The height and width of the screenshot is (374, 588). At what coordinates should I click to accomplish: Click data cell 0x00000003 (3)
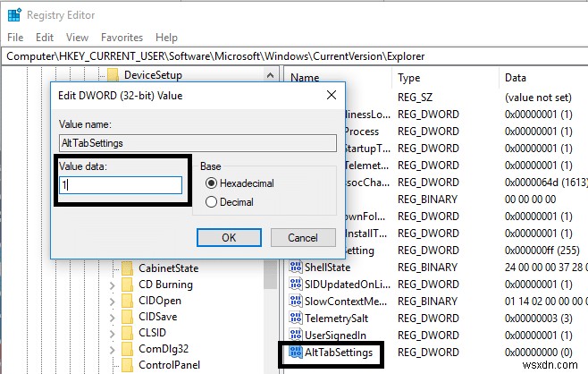[538, 319]
